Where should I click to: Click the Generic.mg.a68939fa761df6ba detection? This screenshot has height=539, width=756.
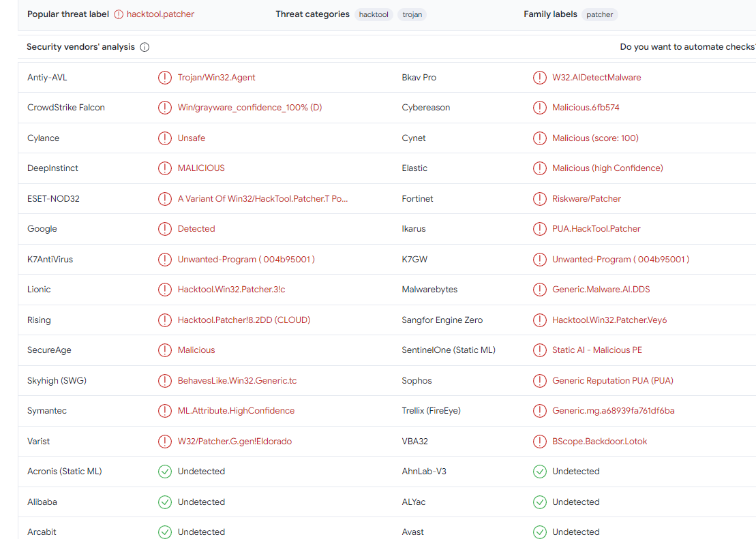[614, 411]
